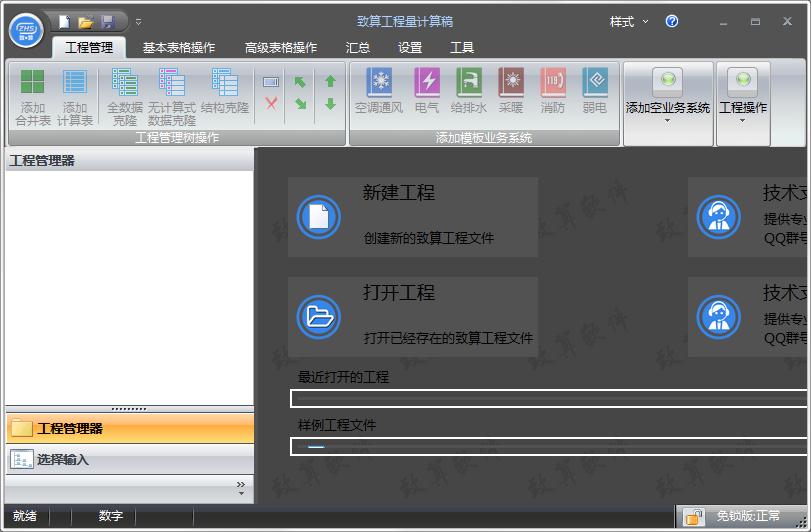Add the 电气 template system
The height and width of the screenshot is (532, 811).
[427, 91]
